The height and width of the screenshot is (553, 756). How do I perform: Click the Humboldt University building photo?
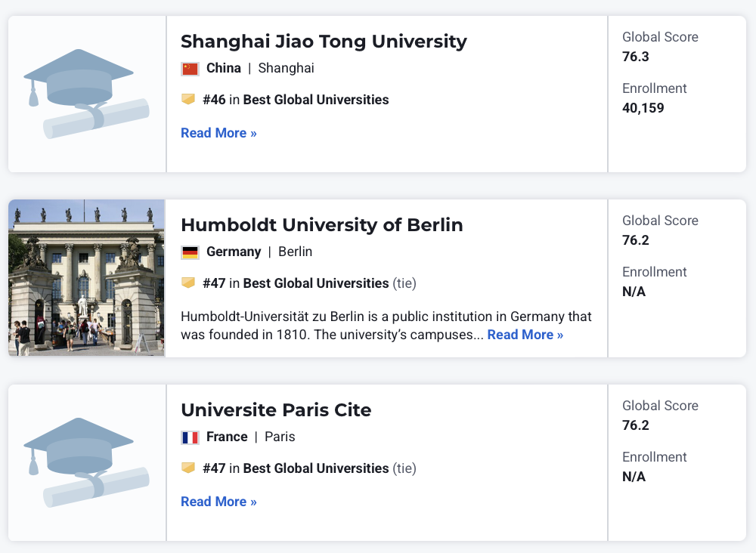point(87,278)
